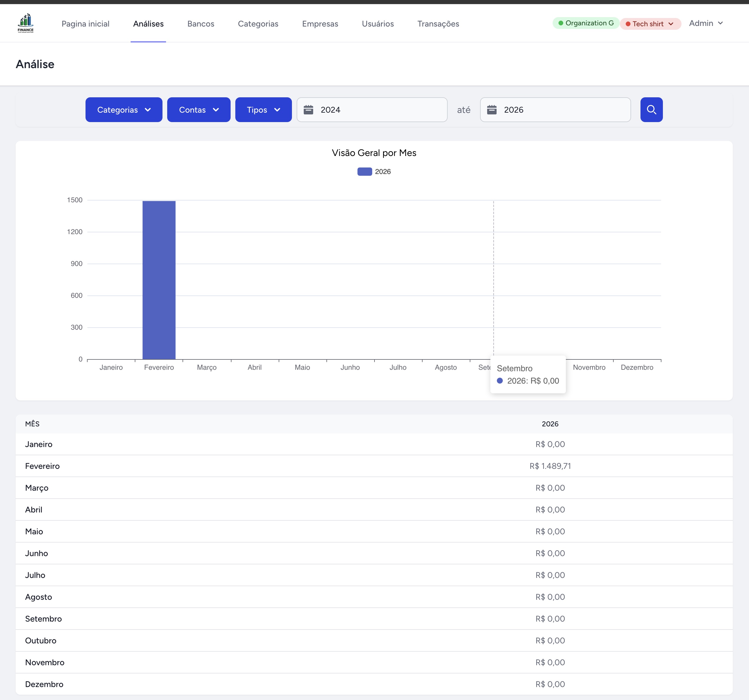Viewport: 749px width, 700px height.
Task: Go to Pagina inicial tab
Action: pyautogui.click(x=86, y=24)
